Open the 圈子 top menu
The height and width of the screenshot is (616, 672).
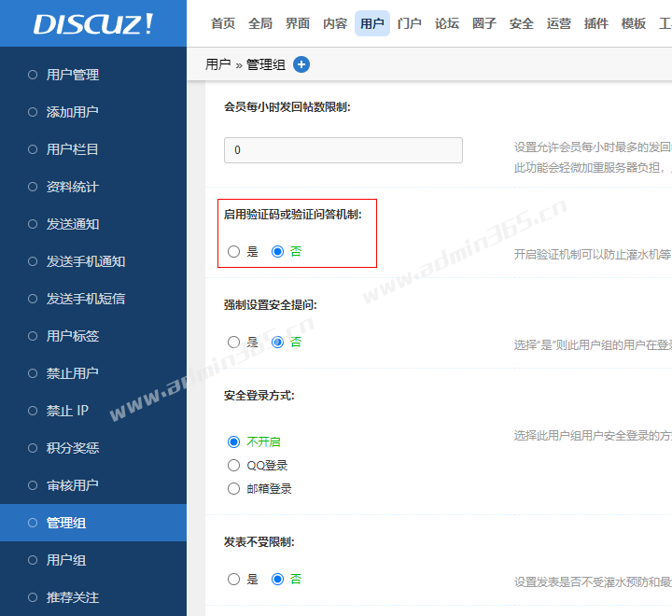click(483, 23)
